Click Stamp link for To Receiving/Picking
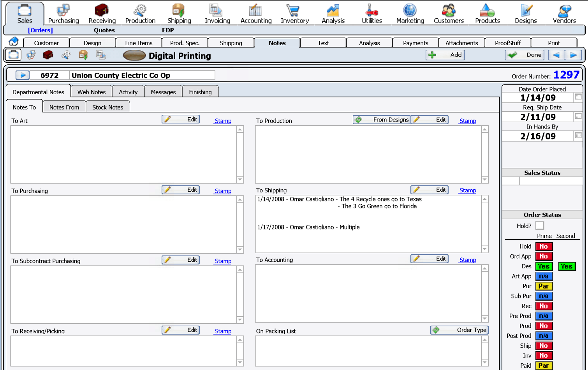 223,331
